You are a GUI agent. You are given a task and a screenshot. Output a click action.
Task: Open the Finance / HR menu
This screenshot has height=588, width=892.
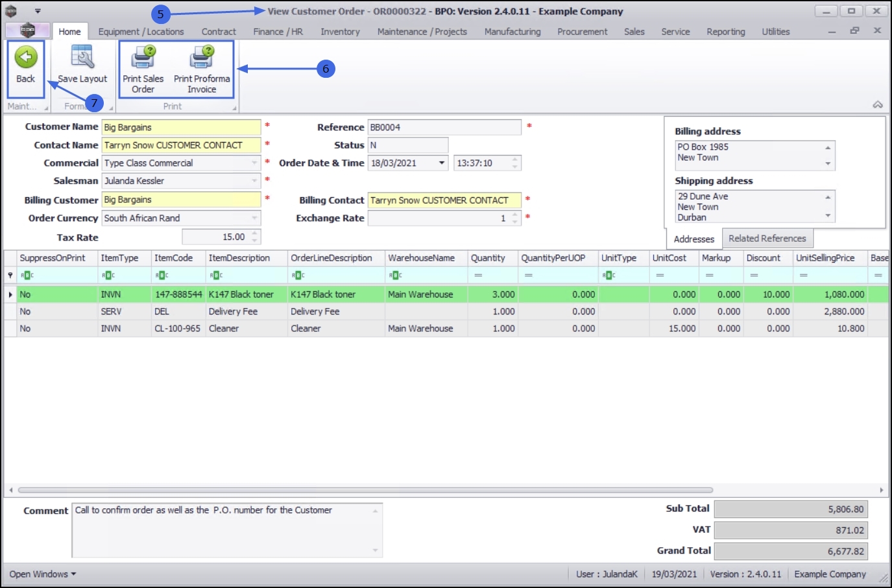tap(278, 32)
